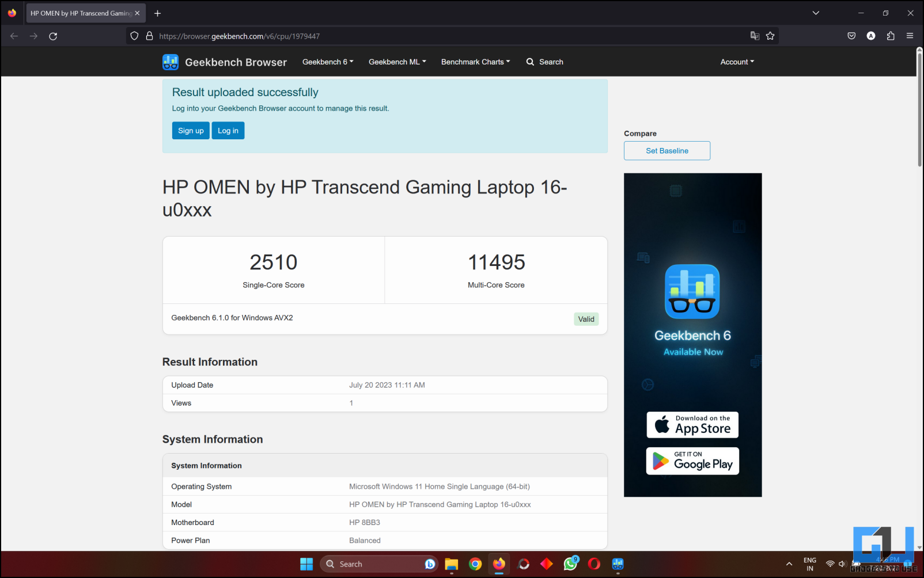924x578 pixels.
Task: Click the Wi-Fi network tray icon
Action: click(830, 564)
